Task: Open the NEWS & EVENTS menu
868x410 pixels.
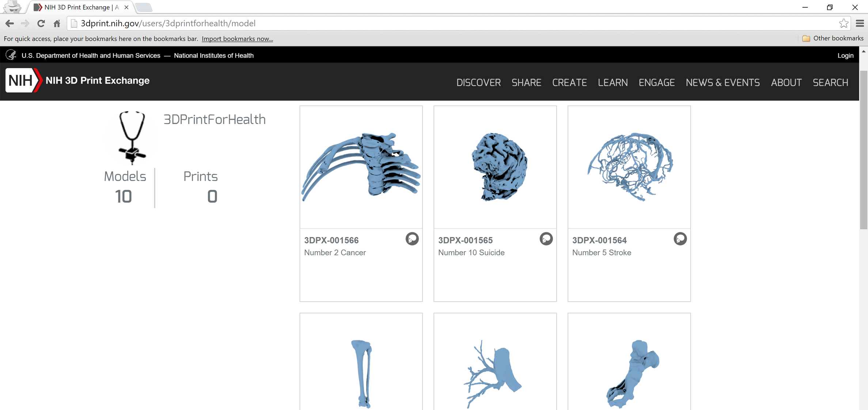Action: [723, 83]
